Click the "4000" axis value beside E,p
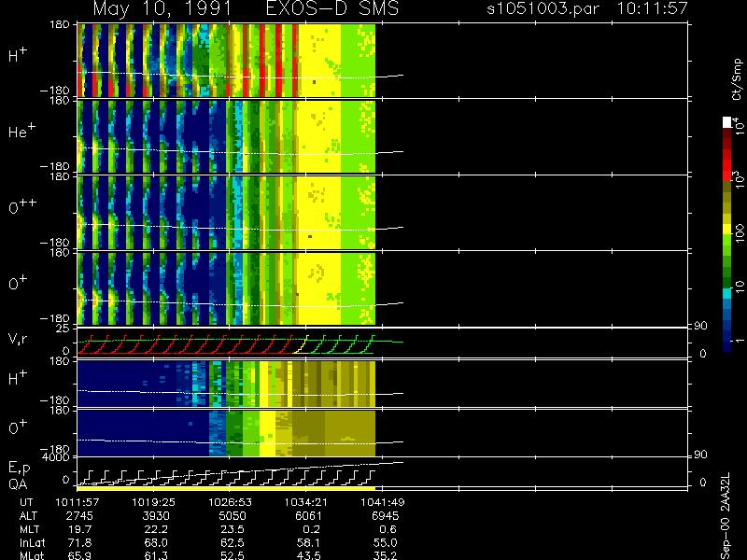 (57, 457)
